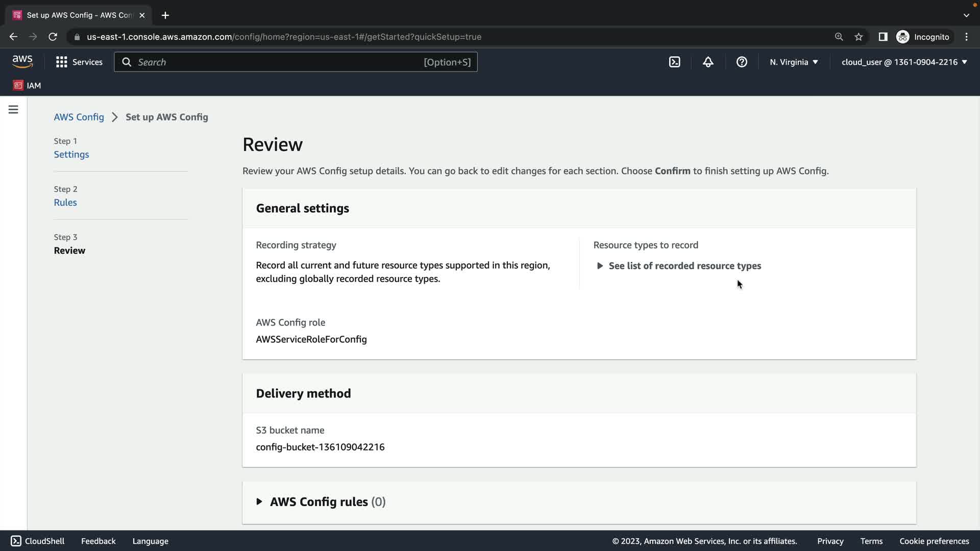Click the AWS Config breadcrumb link

pyautogui.click(x=79, y=117)
